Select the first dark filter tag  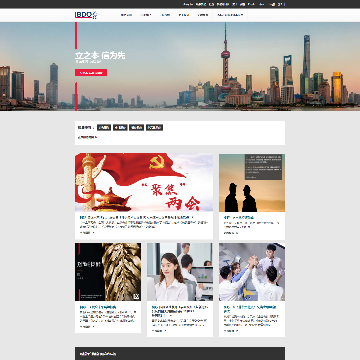click(104, 127)
